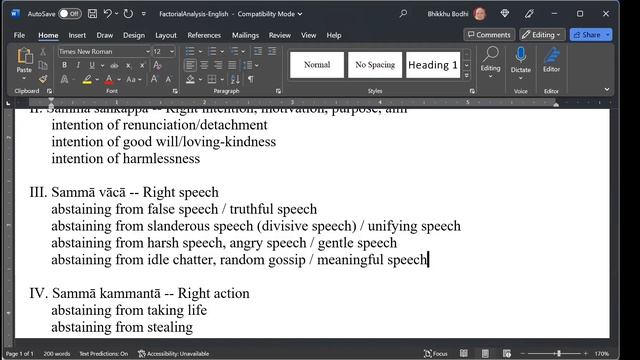Open the Editing mode button
Screen dimensions: 640x360
pyautogui.click(x=542, y=35)
